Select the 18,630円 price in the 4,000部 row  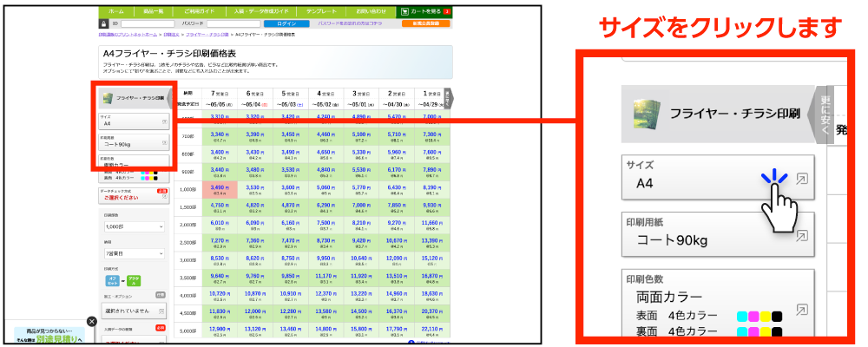[x=433, y=296]
